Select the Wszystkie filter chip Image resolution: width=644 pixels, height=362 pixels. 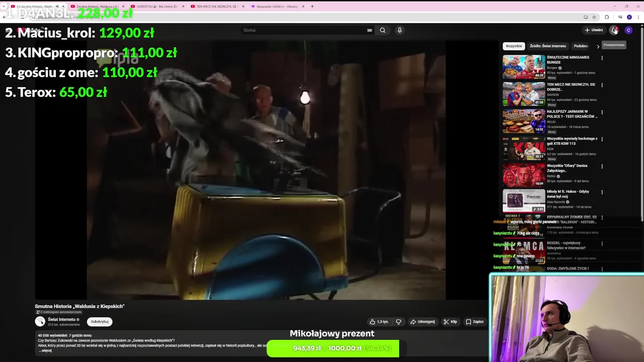coord(514,46)
